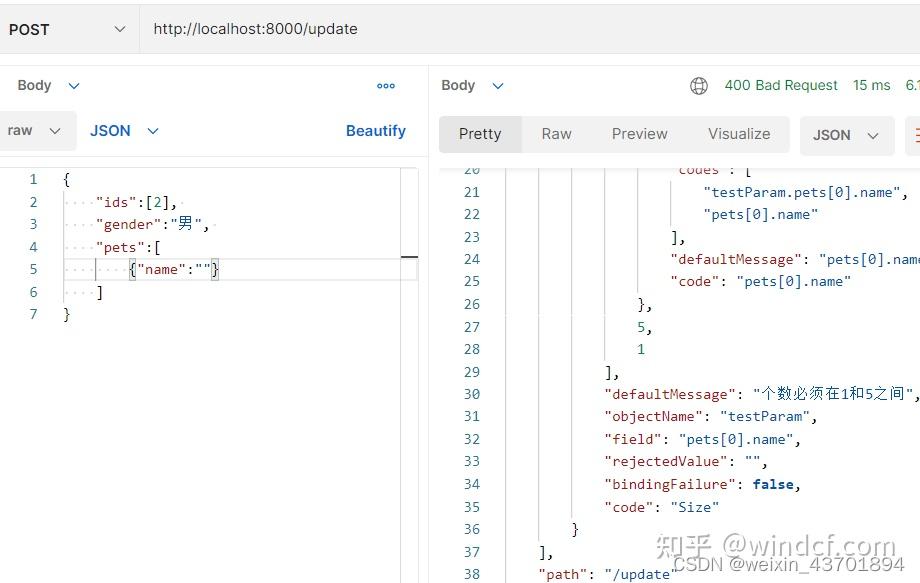Viewport: 920px width, 583px height.
Task: Click the scrollbar in the request editor
Action: [410, 256]
